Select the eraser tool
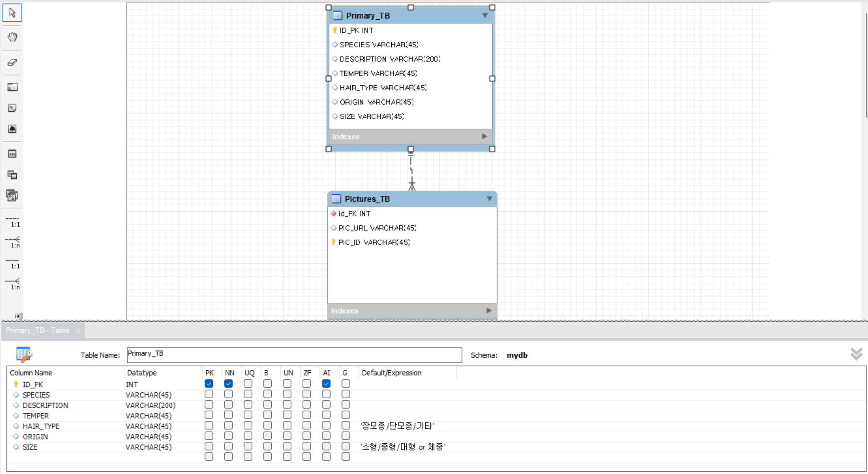 pos(12,62)
